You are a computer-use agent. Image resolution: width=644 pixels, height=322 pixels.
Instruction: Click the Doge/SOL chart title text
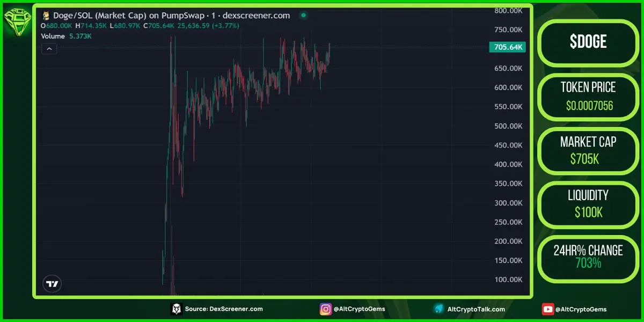pos(172,16)
